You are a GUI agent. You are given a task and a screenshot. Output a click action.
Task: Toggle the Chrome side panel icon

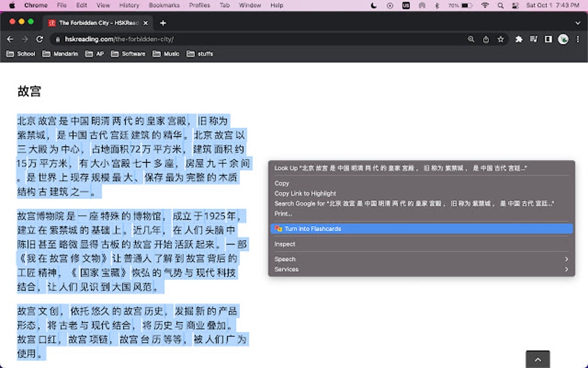pos(548,39)
